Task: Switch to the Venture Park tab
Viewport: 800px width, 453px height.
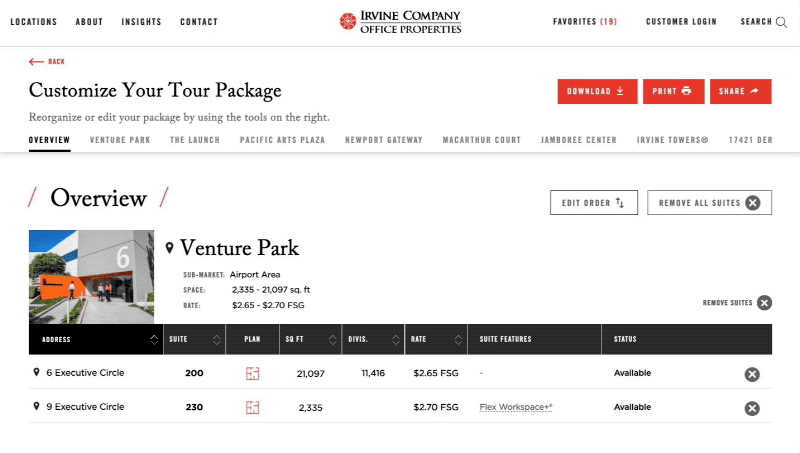Action: (x=120, y=140)
